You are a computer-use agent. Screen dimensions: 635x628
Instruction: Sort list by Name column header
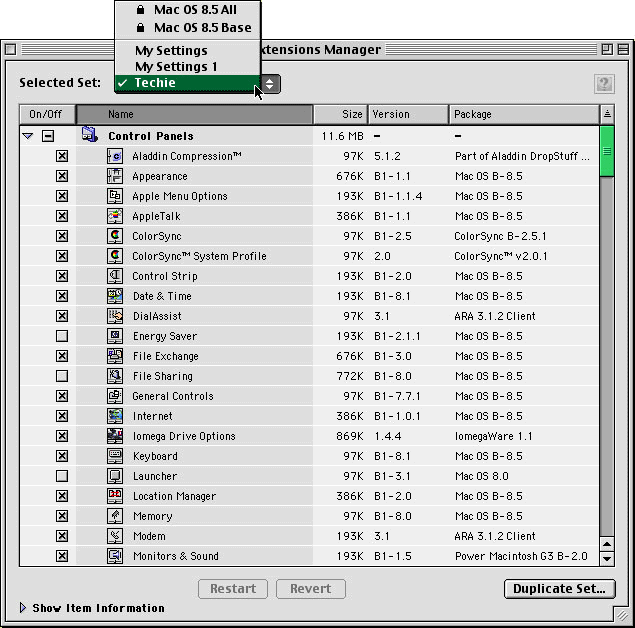tap(194, 114)
